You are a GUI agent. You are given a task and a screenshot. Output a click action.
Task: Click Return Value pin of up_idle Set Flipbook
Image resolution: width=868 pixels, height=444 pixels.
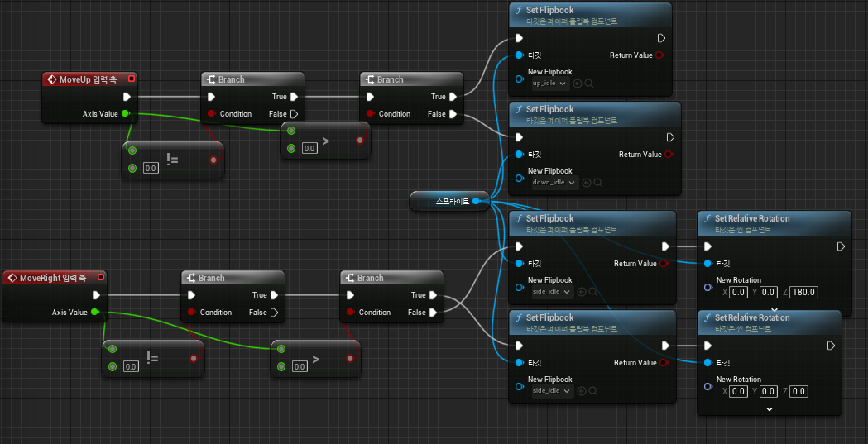click(659, 55)
